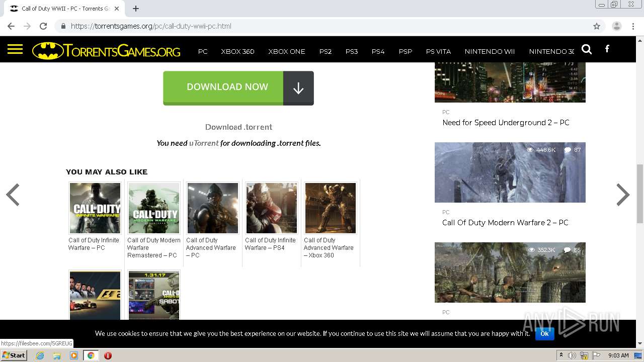This screenshot has height=362, width=644.
Task: Select PSP menu item
Action: [x=405, y=51]
